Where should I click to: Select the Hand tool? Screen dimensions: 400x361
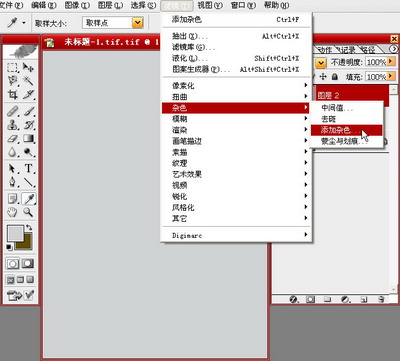[13, 212]
